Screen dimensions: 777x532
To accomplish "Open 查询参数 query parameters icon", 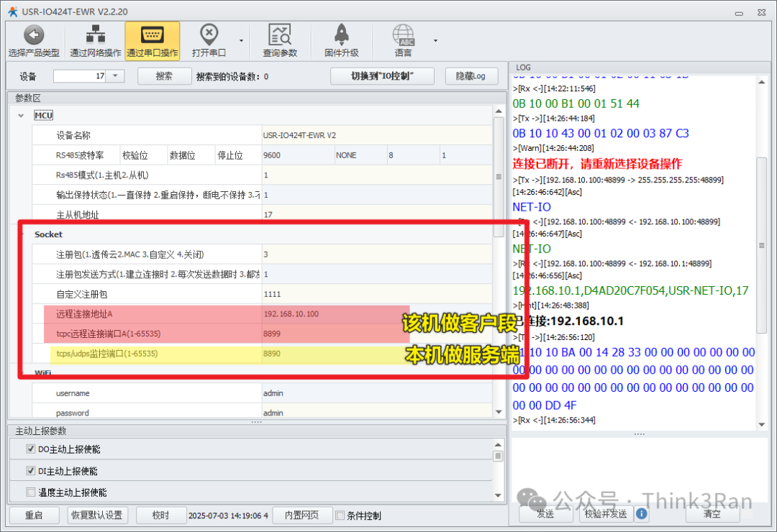I will [279, 35].
